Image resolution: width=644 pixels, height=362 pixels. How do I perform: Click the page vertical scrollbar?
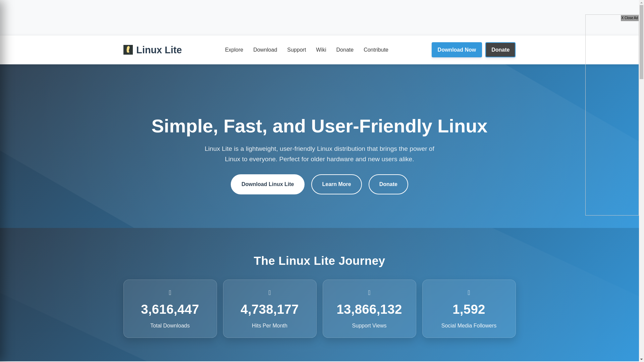point(641,181)
